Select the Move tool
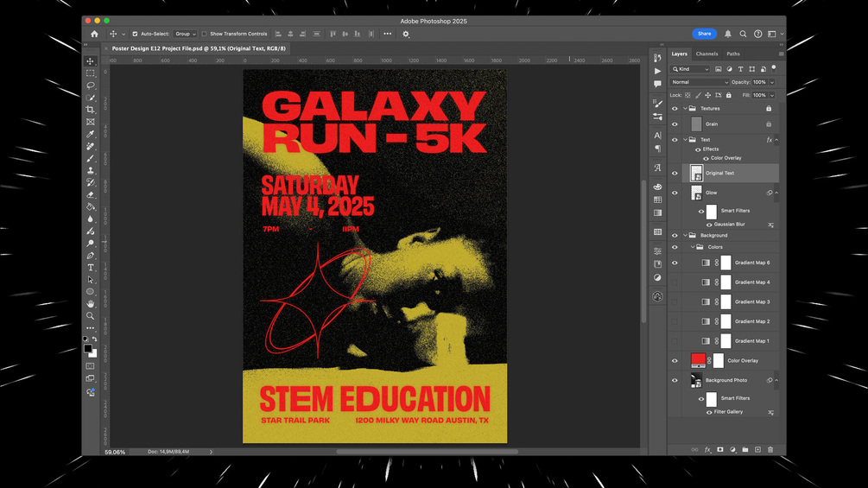868x488 pixels. click(90, 61)
